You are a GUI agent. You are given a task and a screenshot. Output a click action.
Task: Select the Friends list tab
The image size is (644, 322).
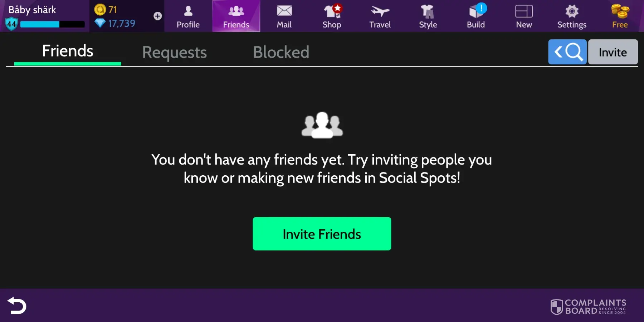tap(68, 51)
